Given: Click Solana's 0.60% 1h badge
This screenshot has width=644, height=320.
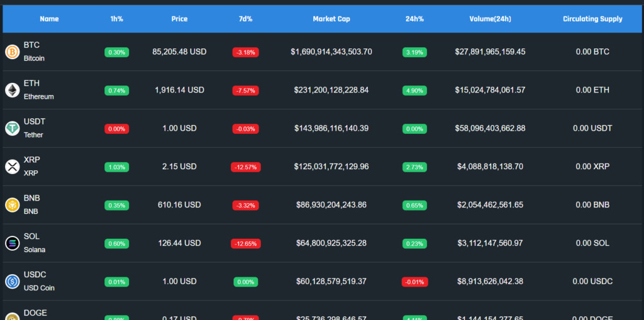Looking at the screenshot, I should [x=116, y=243].
